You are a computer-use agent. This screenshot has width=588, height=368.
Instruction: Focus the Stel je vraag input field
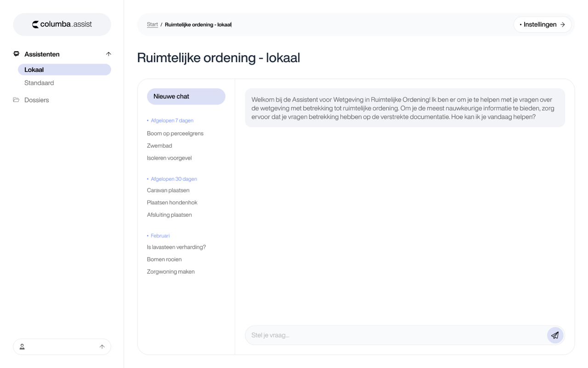(x=395, y=335)
